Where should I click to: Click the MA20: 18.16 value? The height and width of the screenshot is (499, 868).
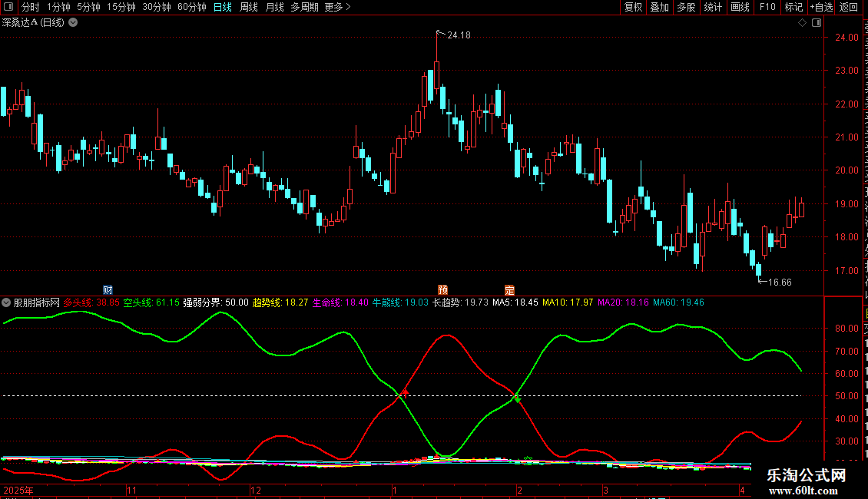(623, 302)
